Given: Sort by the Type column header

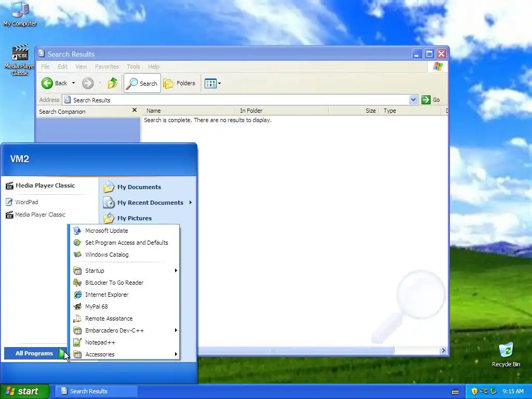Looking at the screenshot, I should [410, 111].
